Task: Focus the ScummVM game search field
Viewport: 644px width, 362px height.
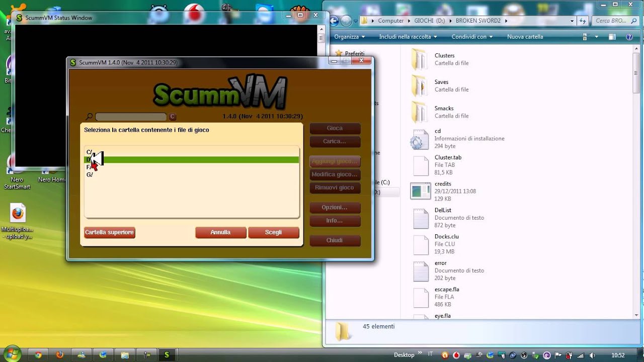Action: click(131, 117)
